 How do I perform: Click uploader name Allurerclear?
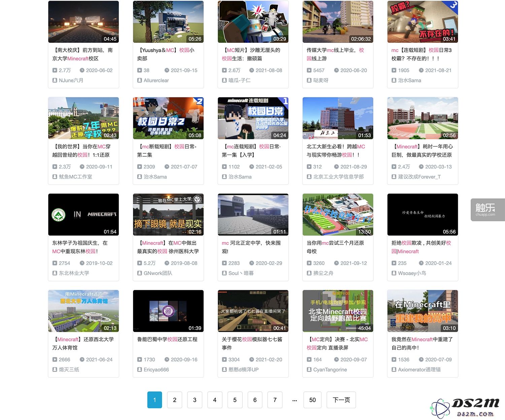156,80
